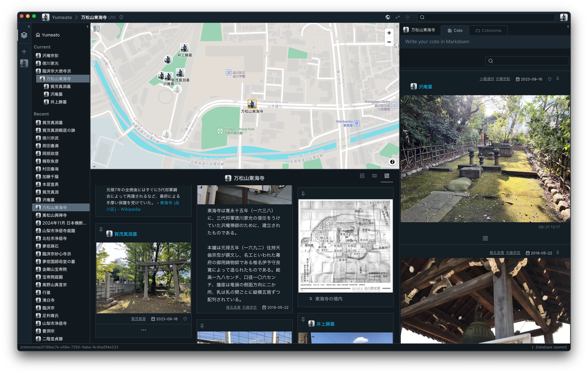Click the 賀茂真淵 tag under the torii photo
Screen dimensions: 588x374
pyautogui.click(x=138, y=319)
